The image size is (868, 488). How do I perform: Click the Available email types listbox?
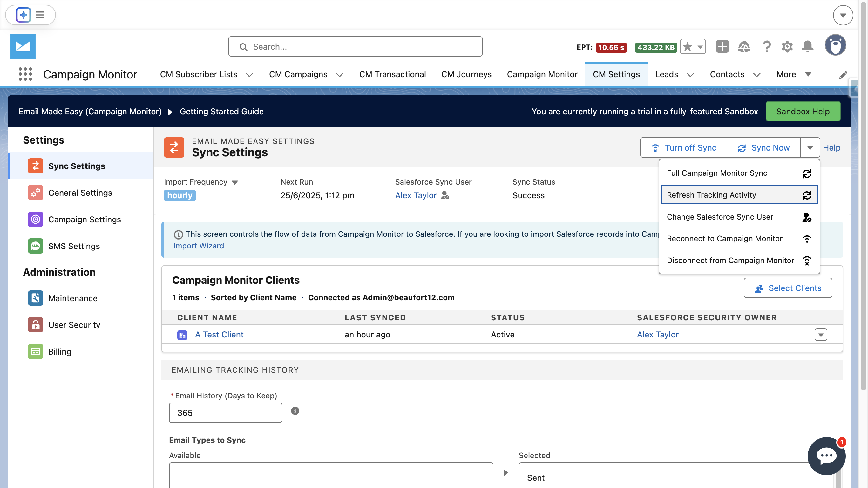point(331,475)
